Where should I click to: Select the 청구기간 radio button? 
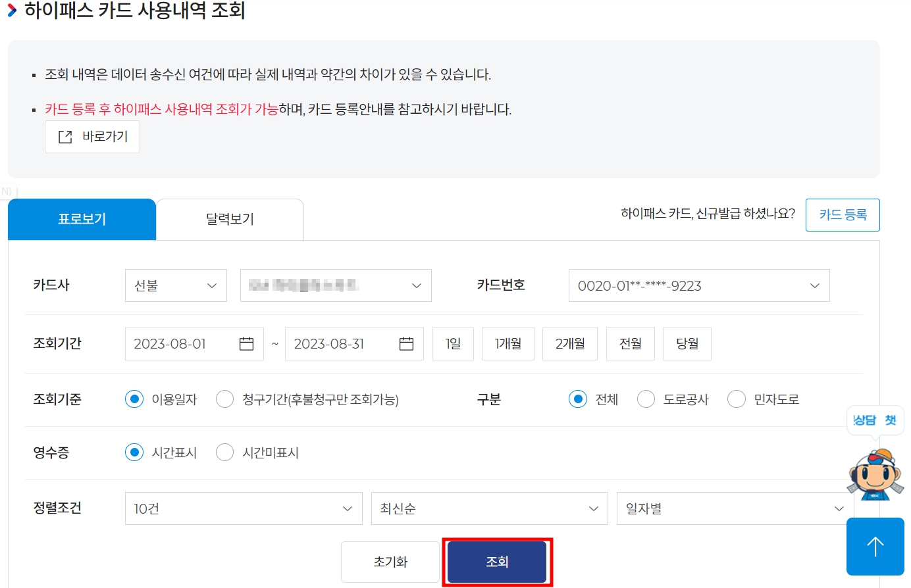tap(224, 399)
